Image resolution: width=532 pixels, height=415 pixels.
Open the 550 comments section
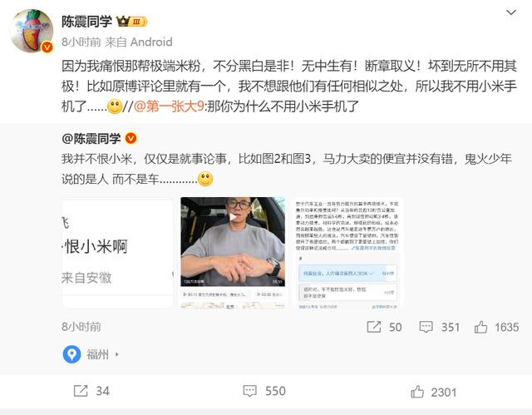(x=264, y=391)
